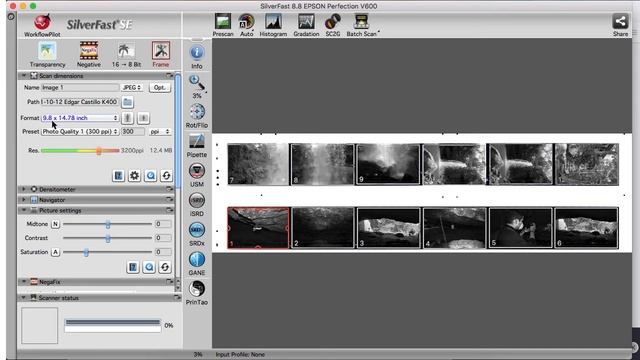Toggle SRDx dust and scratch removal

point(197,234)
